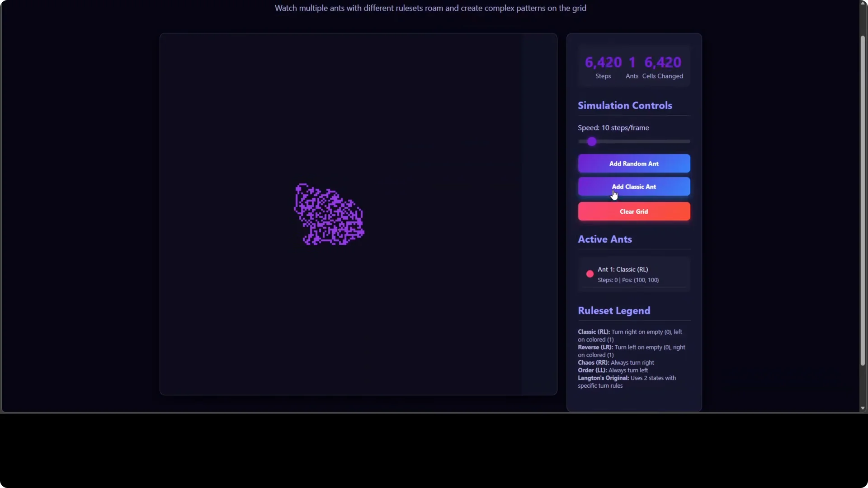Click the speed slider track
The width and height of the screenshot is (868, 488).
pyautogui.click(x=634, y=142)
